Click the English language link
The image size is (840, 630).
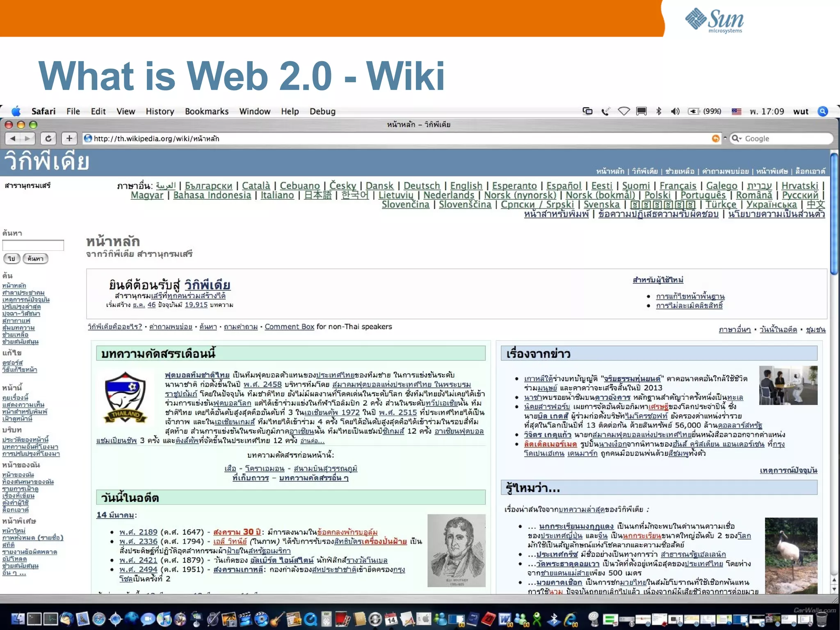pyautogui.click(x=466, y=186)
